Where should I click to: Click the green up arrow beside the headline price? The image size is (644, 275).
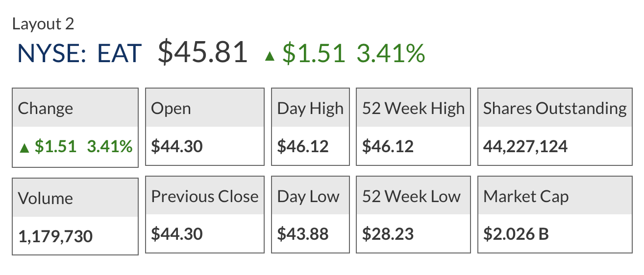(269, 56)
